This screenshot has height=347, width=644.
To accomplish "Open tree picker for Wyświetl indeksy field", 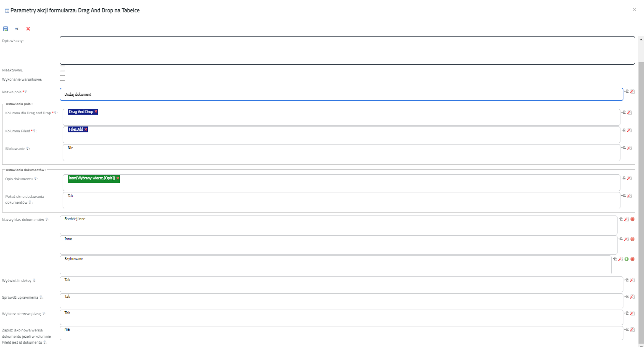I will tap(626, 280).
